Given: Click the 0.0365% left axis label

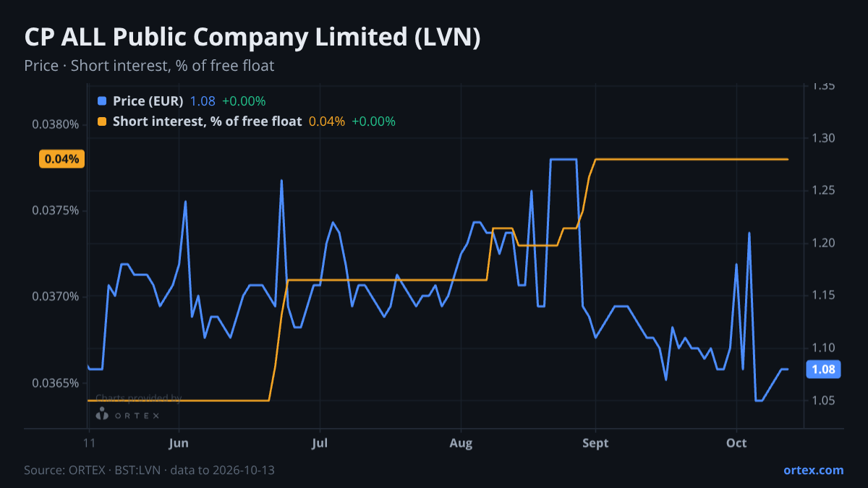Looking at the screenshot, I should click(x=55, y=382).
